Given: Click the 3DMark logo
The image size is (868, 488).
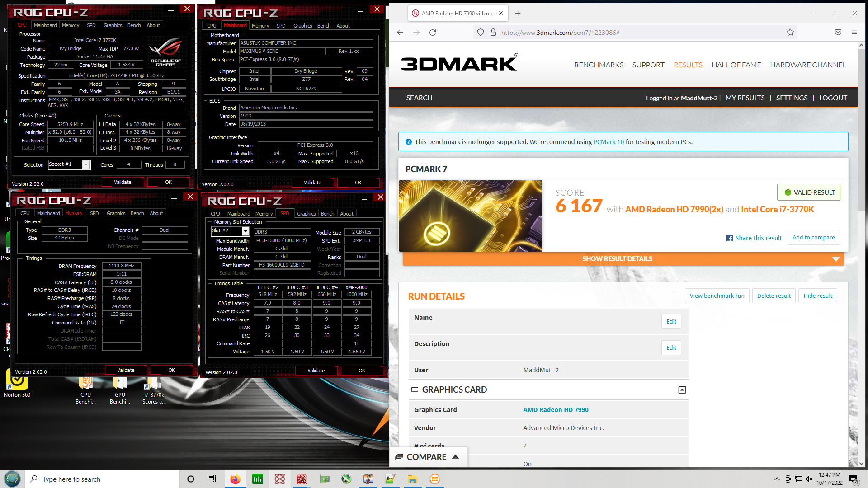Looking at the screenshot, I should [x=459, y=63].
